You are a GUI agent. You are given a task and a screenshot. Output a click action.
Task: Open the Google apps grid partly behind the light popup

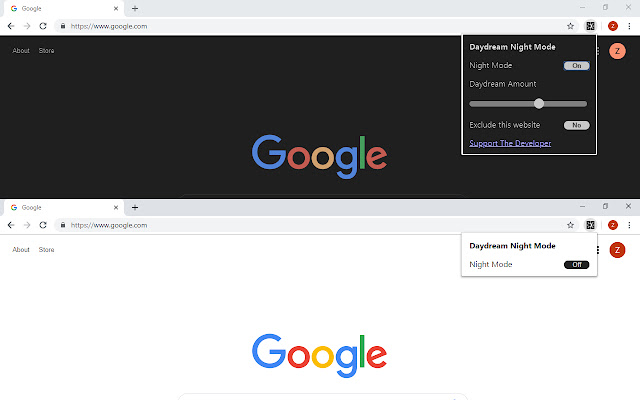[598, 250]
